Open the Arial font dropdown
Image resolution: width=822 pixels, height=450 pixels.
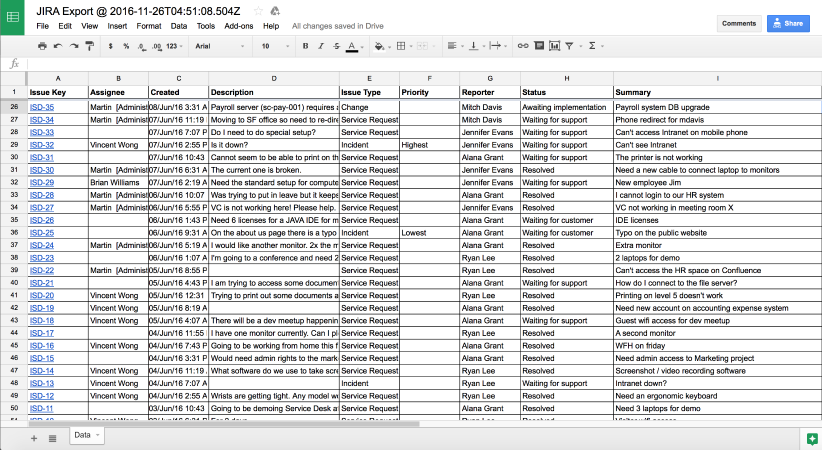click(220, 46)
